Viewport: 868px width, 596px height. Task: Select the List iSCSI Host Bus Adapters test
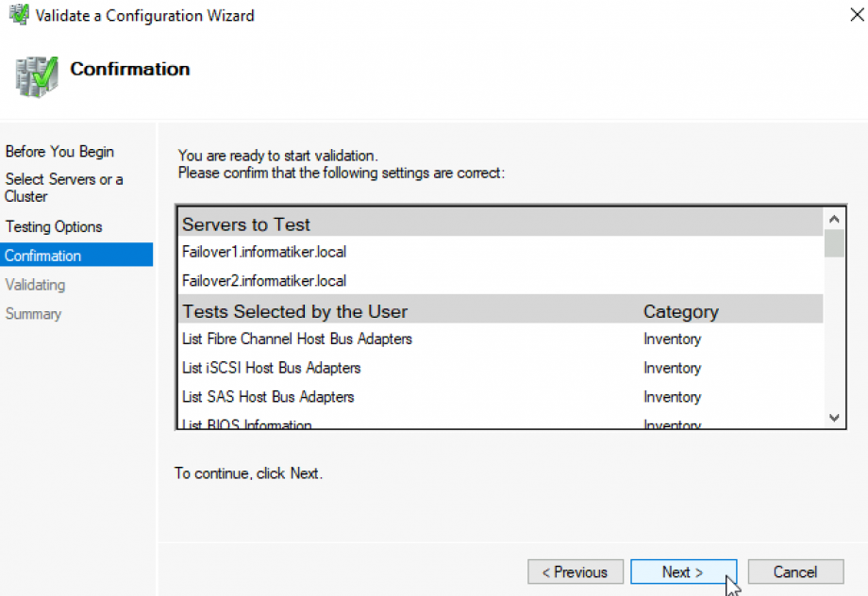tap(274, 368)
